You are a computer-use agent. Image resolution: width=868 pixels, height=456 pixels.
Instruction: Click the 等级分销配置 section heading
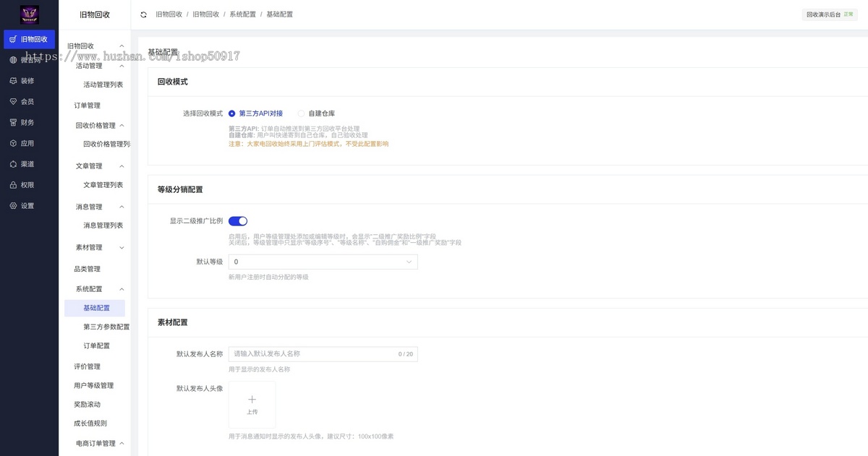(180, 189)
